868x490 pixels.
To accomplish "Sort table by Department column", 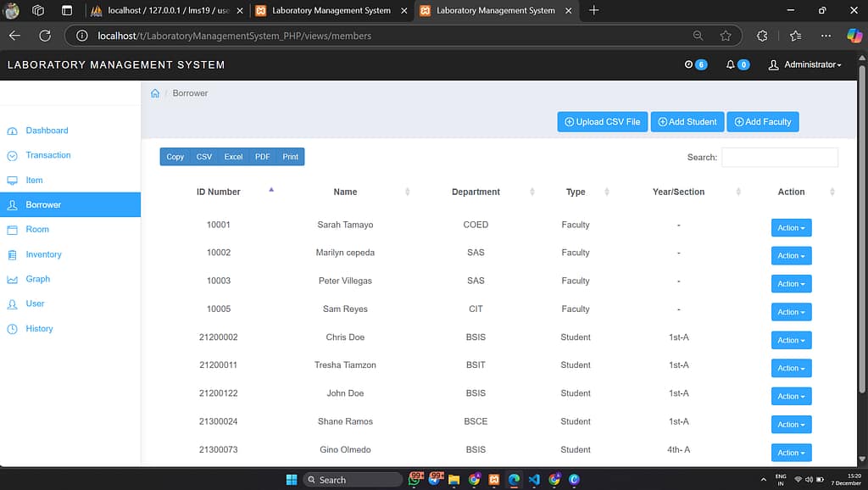I will (476, 192).
